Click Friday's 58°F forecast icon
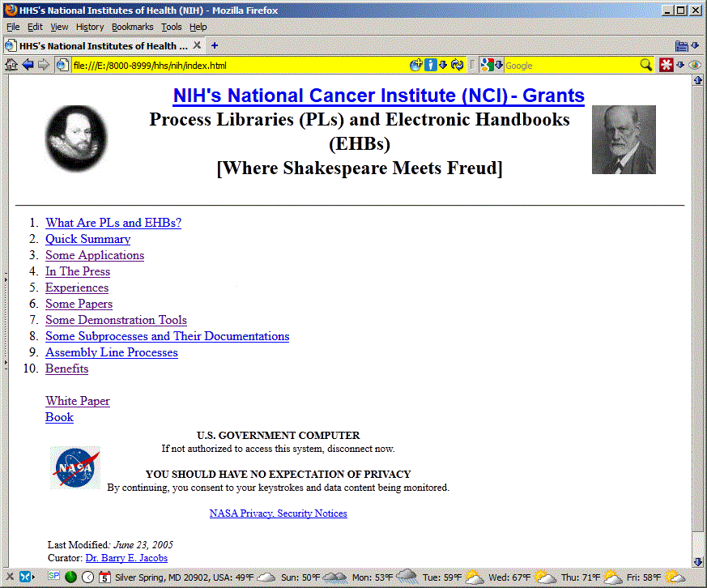 (x=675, y=577)
